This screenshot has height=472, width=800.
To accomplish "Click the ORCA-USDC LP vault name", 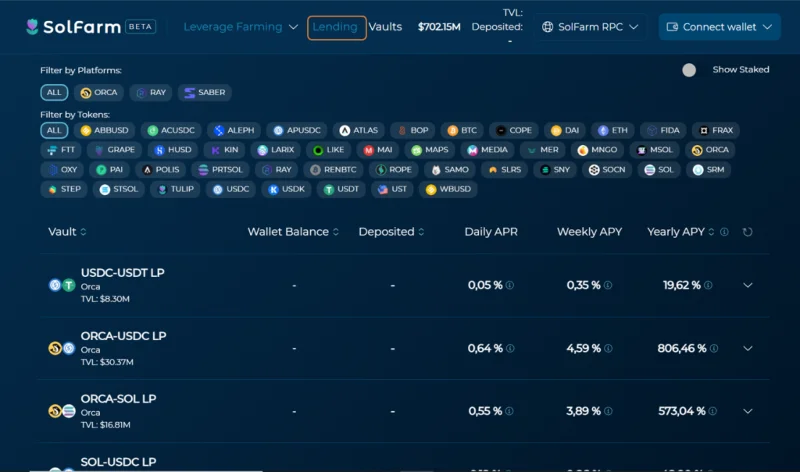I will (123, 336).
